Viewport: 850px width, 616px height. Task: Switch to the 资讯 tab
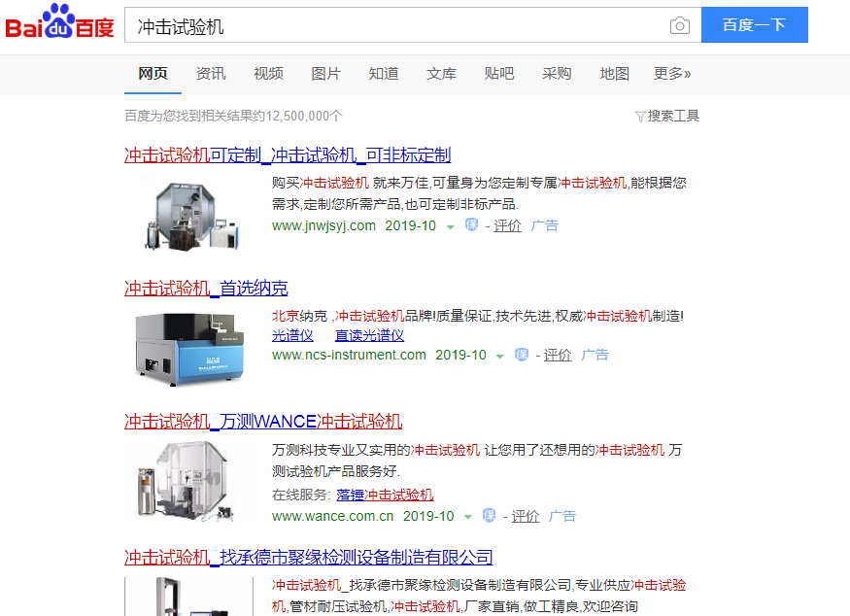(x=211, y=73)
